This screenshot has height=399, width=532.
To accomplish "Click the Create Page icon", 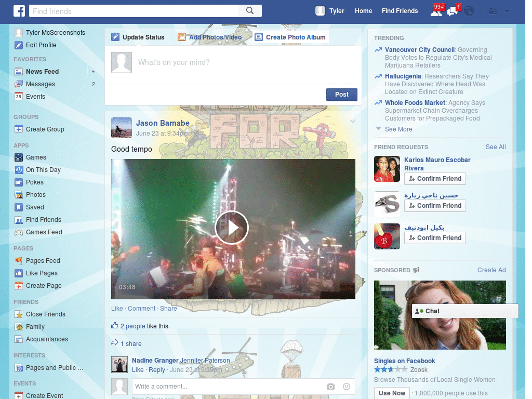I will tap(19, 286).
